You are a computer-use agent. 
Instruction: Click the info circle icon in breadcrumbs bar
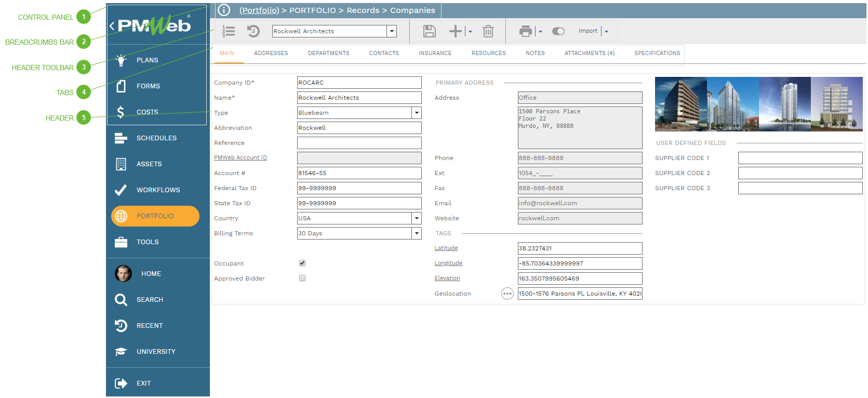224,10
